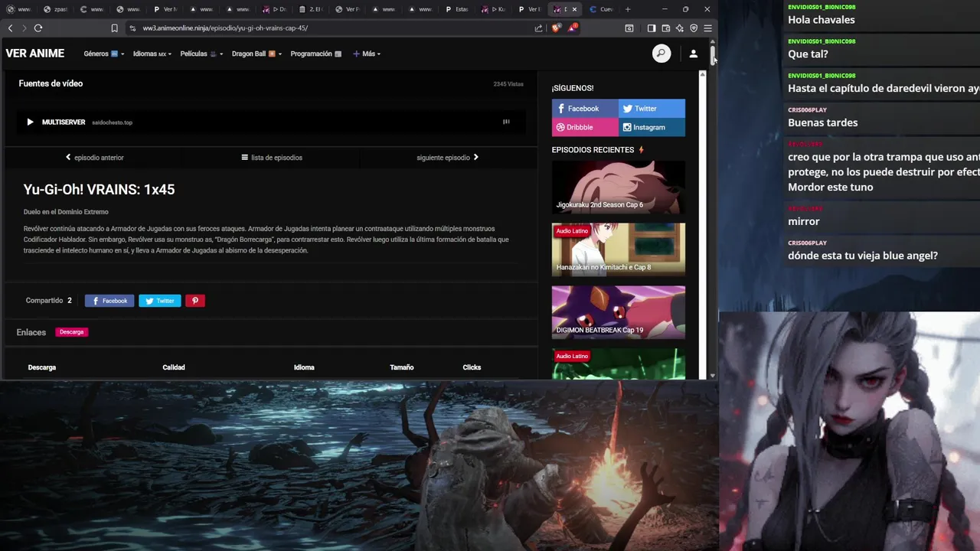Click the Descarga column header
This screenshot has width=980, height=551.
click(x=42, y=367)
